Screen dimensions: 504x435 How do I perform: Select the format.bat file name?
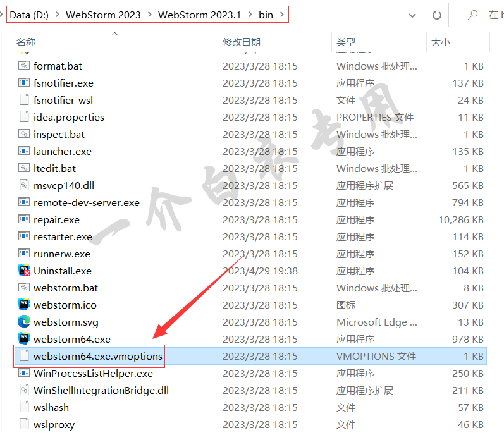(x=58, y=66)
